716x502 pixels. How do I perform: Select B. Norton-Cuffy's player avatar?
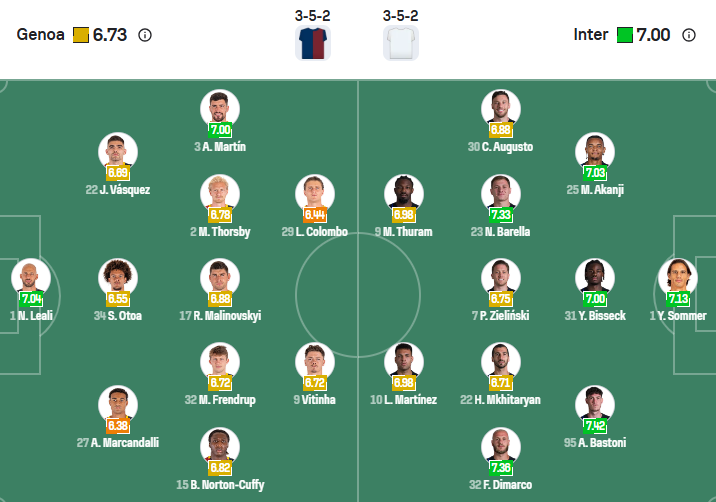[220, 446]
